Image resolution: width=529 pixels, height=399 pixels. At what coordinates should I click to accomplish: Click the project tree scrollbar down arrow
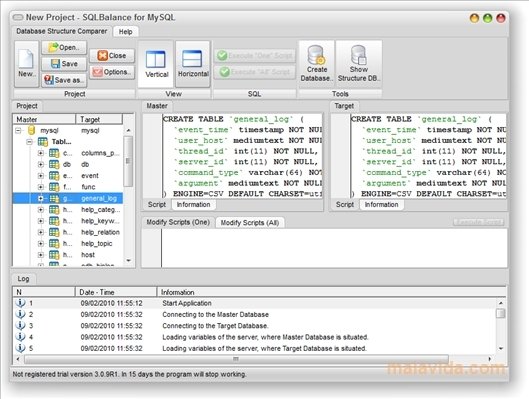tap(129, 261)
